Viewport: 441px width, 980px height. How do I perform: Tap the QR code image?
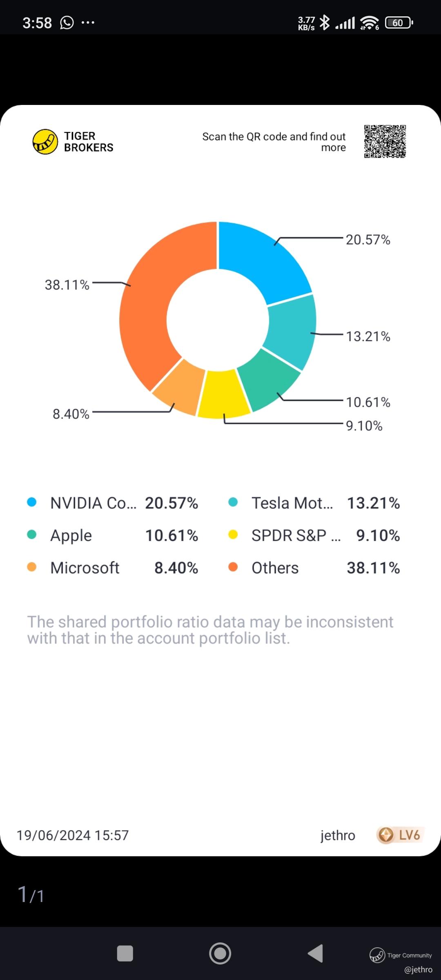pyautogui.click(x=385, y=141)
